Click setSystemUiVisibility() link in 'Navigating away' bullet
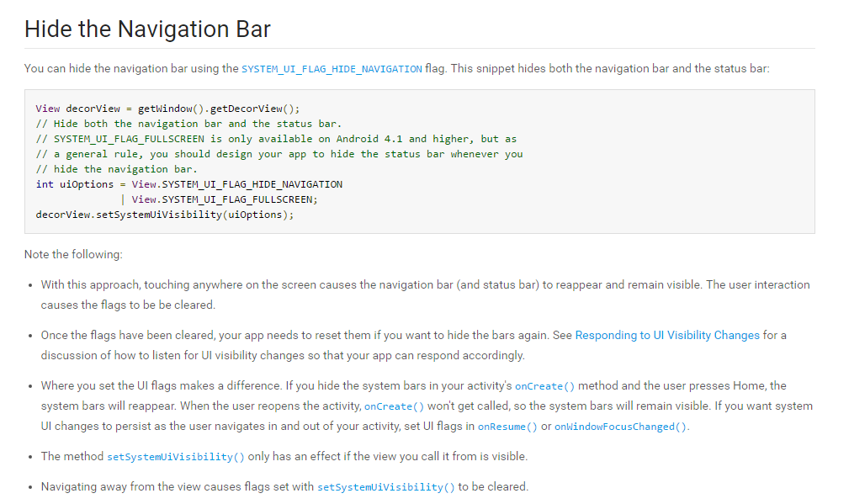 click(386, 487)
